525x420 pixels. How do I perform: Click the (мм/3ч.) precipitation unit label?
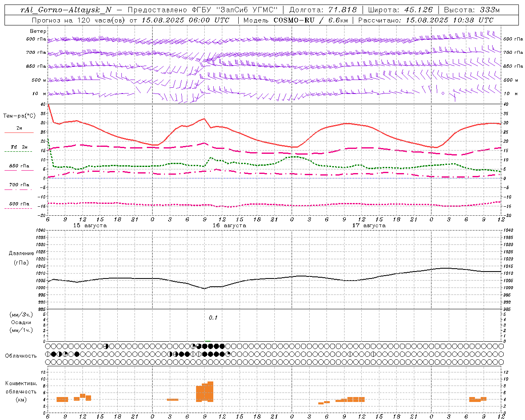coord(21,315)
